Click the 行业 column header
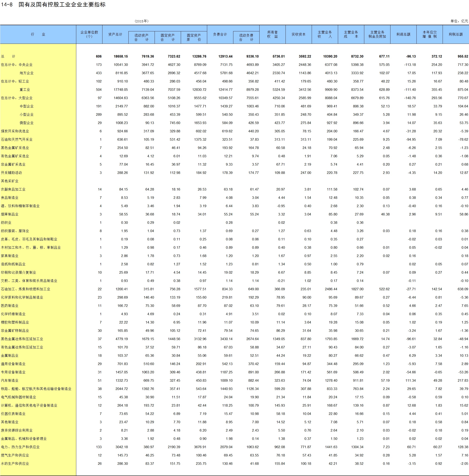The width and height of the screenshot is (469, 476). (38, 34)
